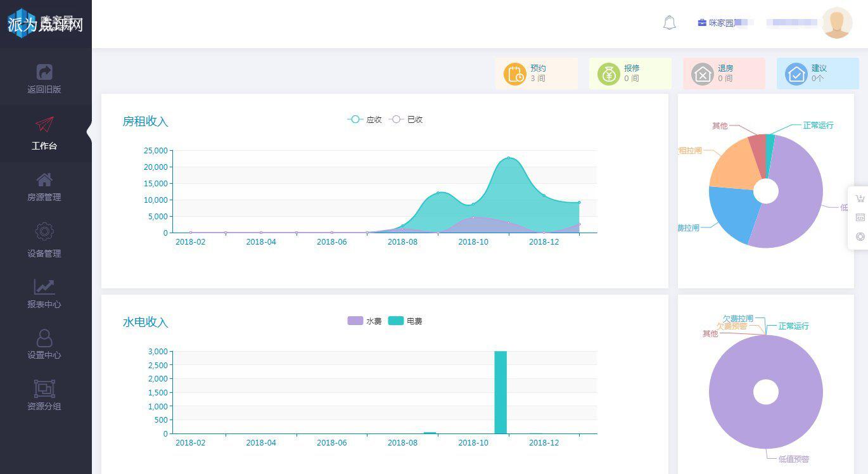Click the 建议 status card
868x474 pixels.
pos(818,74)
